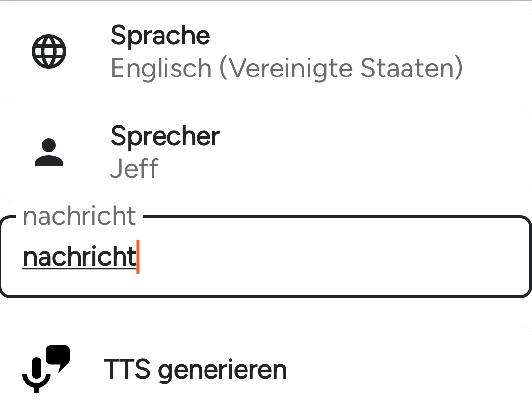This screenshot has width=532, height=419.
Task: Open the Sprache language setting
Action: [x=266, y=51]
